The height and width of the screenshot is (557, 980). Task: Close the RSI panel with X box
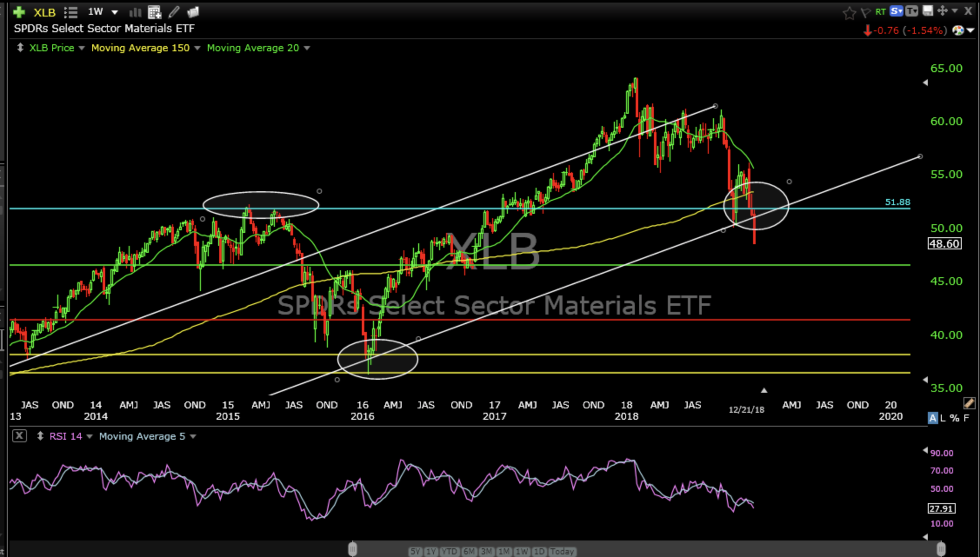tap(20, 436)
